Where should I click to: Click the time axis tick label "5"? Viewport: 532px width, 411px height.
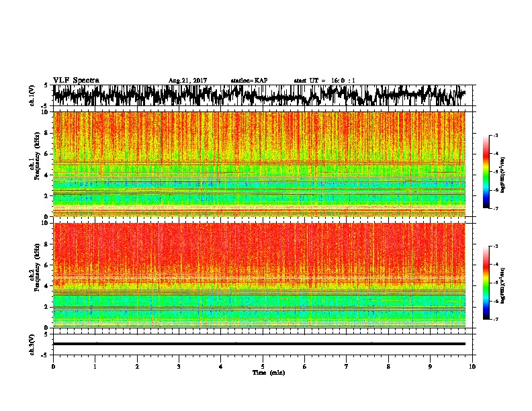point(263,367)
